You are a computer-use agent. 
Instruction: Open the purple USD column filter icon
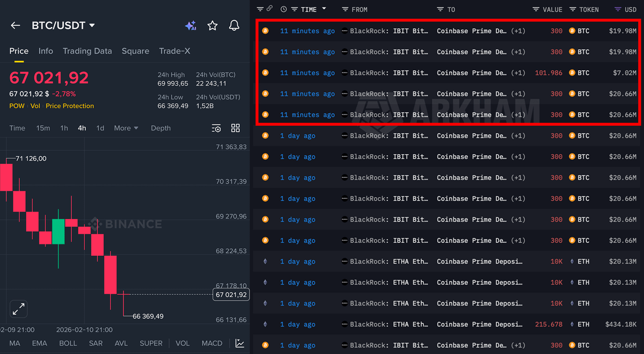(618, 9)
